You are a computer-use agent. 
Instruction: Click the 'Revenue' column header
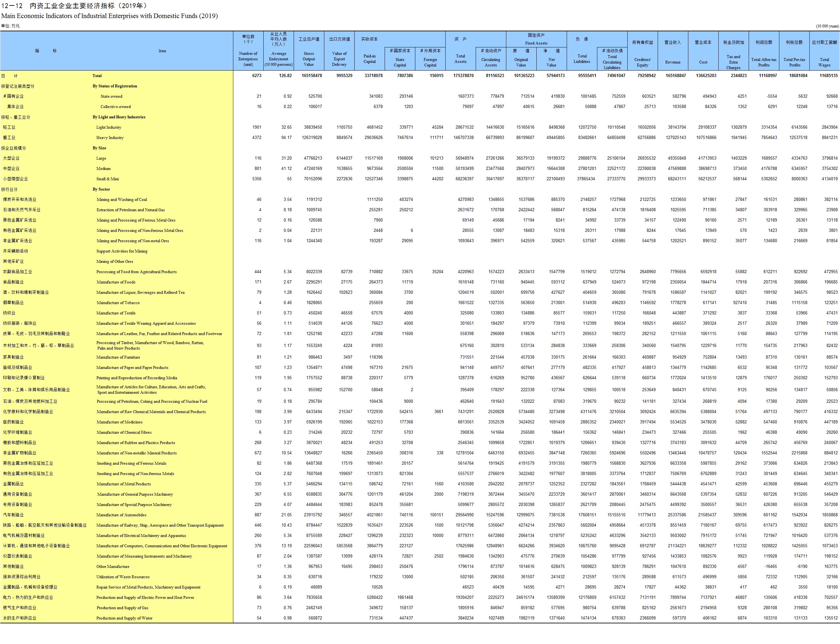click(x=673, y=51)
